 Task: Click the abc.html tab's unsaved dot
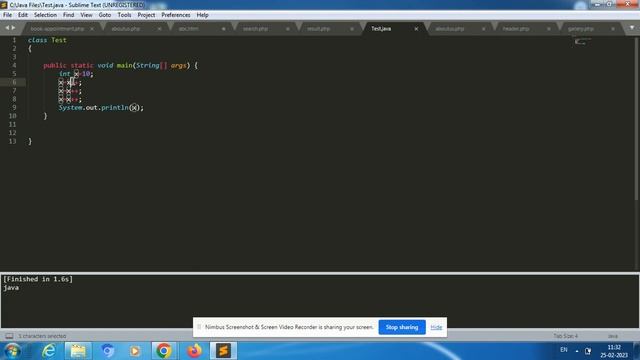tap(224, 29)
